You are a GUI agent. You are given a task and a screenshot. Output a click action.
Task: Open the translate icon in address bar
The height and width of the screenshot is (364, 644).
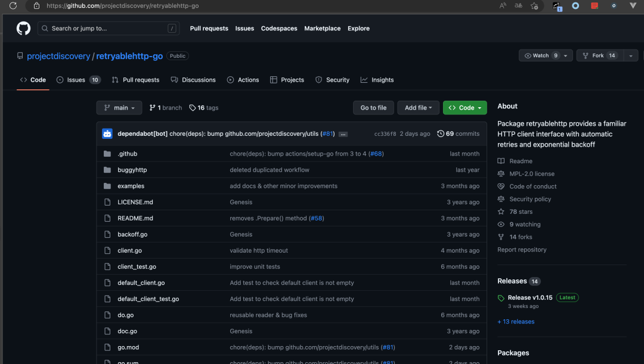[518, 6]
